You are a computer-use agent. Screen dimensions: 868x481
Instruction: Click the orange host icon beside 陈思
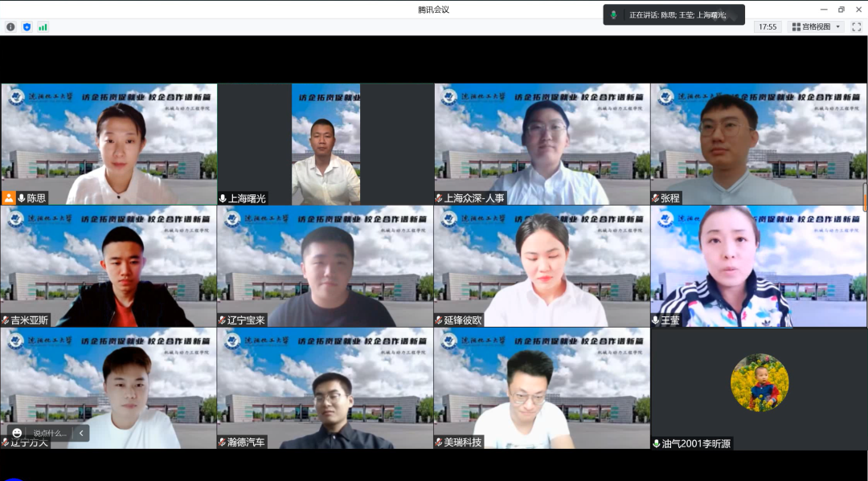tap(9, 198)
